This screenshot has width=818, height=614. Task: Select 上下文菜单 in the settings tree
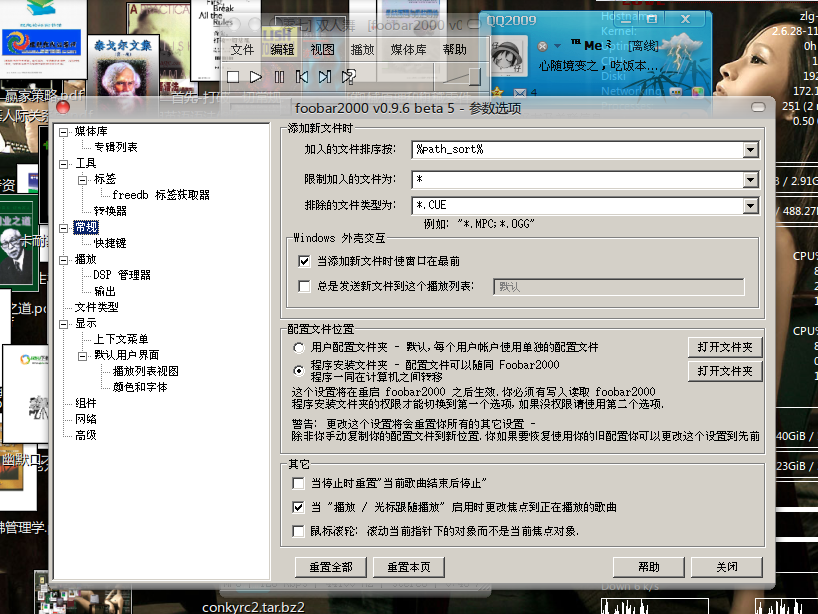(121, 339)
